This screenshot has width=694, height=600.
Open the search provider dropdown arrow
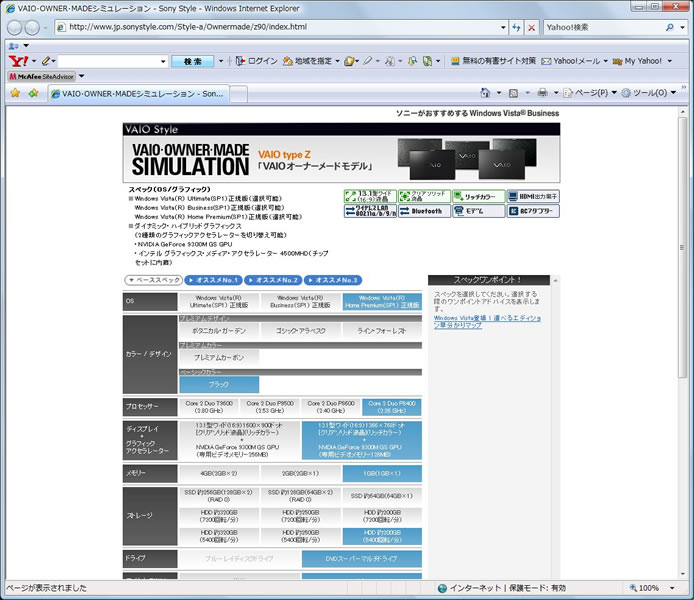(x=682, y=27)
